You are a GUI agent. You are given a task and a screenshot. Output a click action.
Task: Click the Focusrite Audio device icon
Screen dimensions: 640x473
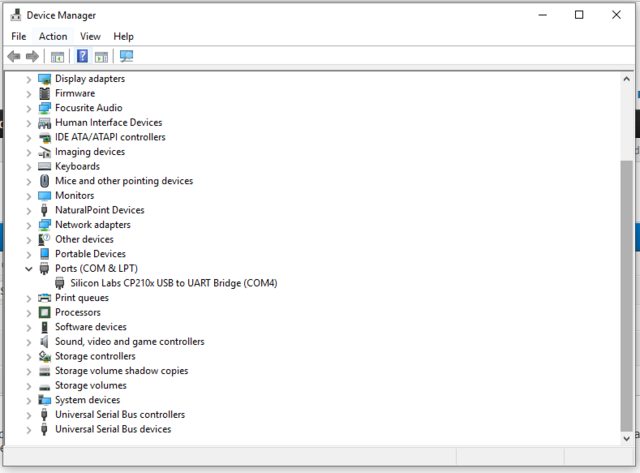pos(44,108)
